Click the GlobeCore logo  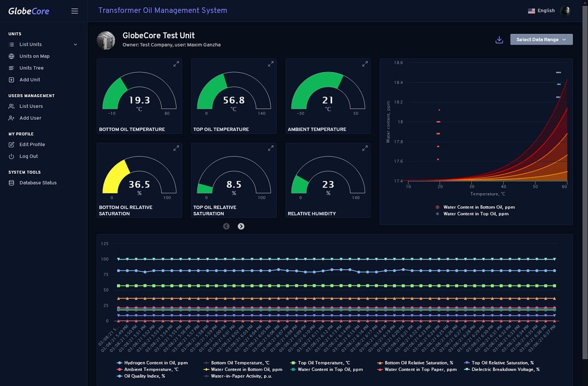[x=29, y=11]
